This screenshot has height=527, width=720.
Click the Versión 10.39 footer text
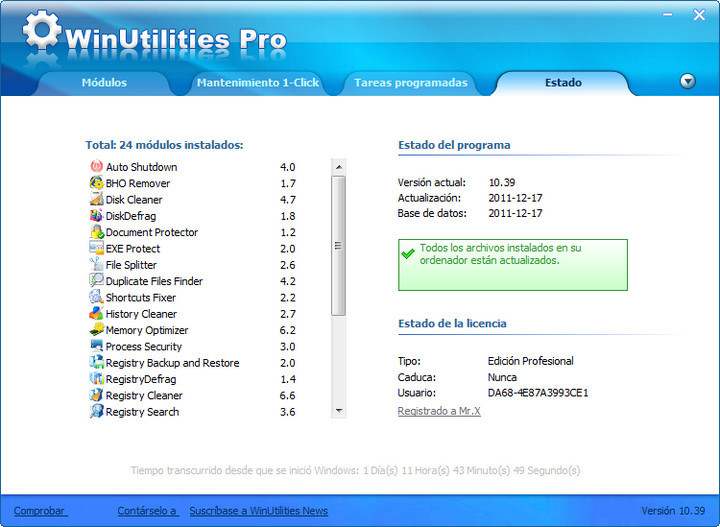[x=673, y=511]
